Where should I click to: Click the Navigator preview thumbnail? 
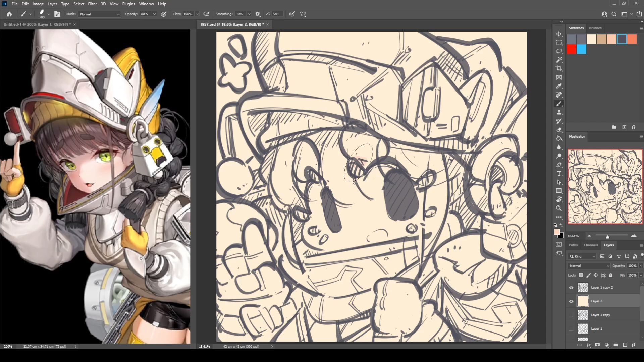605,187
